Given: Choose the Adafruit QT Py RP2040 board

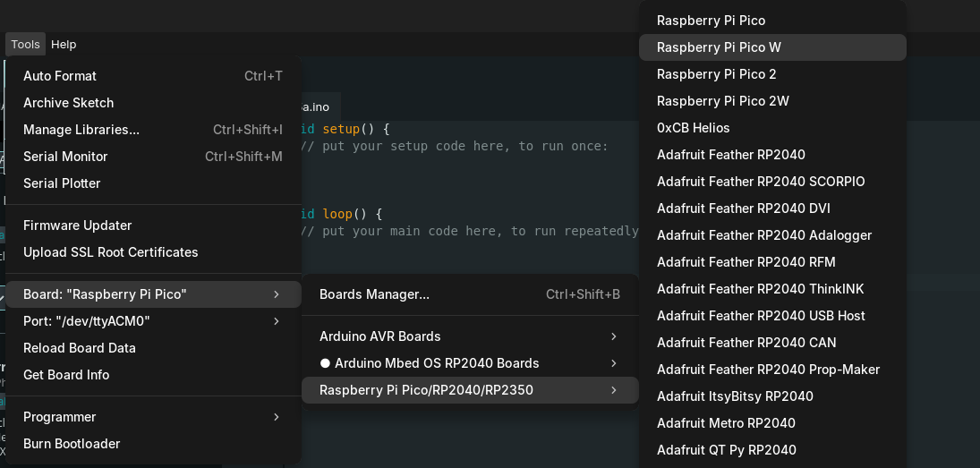Looking at the screenshot, I should coord(772,450).
